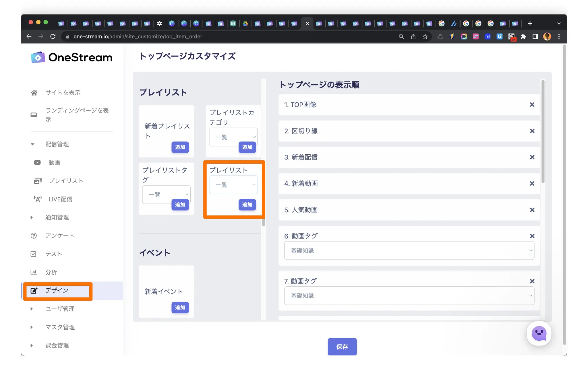Click the video icon next to 動画
Image resolution: width=588 pixels, height=383 pixels.
click(x=37, y=163)
